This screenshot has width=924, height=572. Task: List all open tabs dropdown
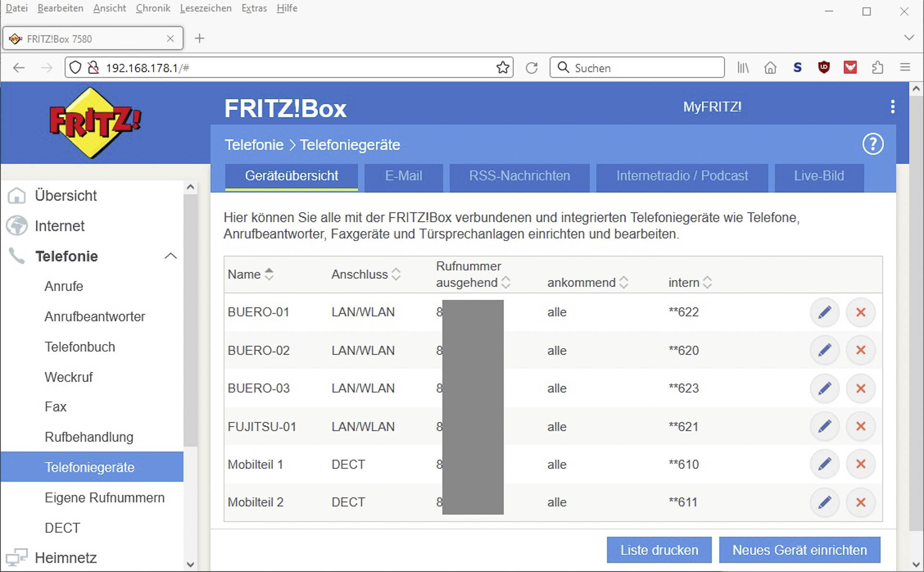tap(909, 38)
